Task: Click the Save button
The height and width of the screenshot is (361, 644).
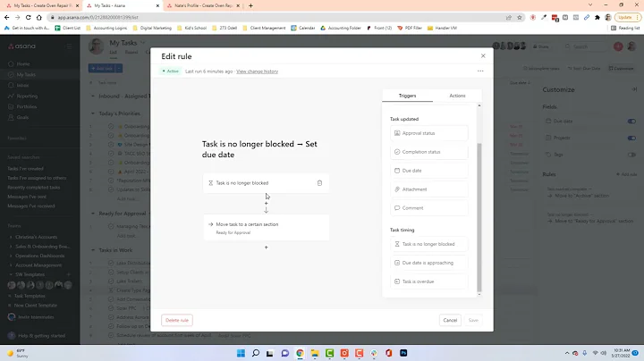Action: coord(473,320)
